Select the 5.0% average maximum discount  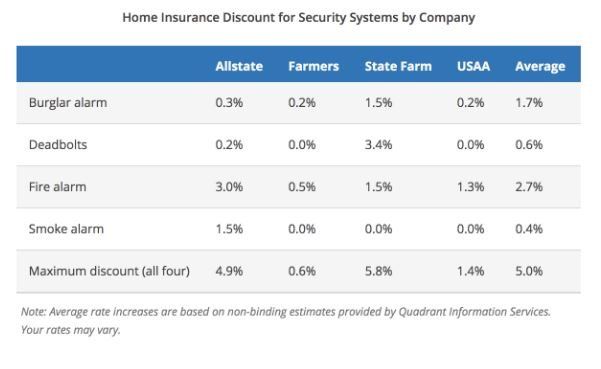point(529,271)
